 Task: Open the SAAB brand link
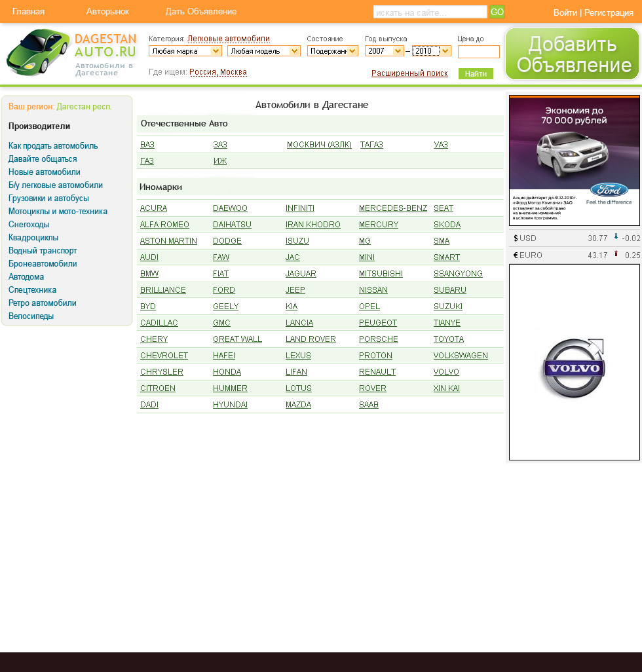(369, 405)
